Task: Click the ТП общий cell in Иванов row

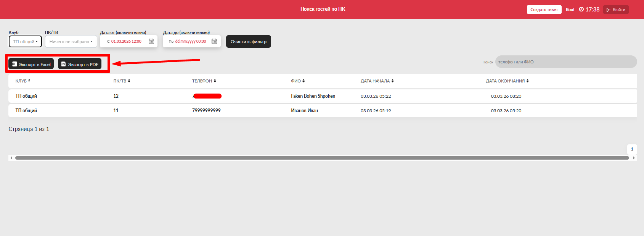Action: click(26, 110)
